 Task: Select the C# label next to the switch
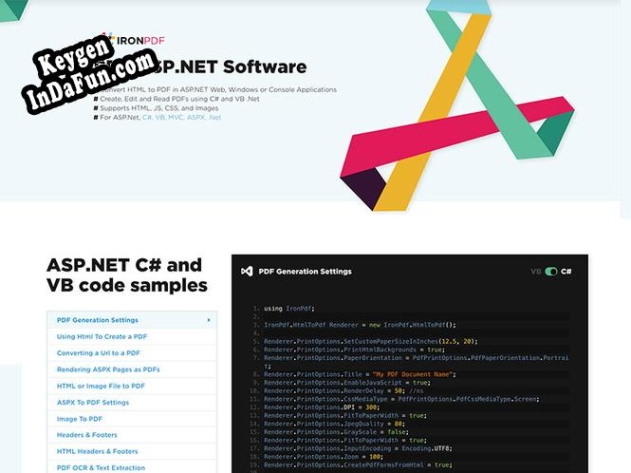(x=566, y=271)
